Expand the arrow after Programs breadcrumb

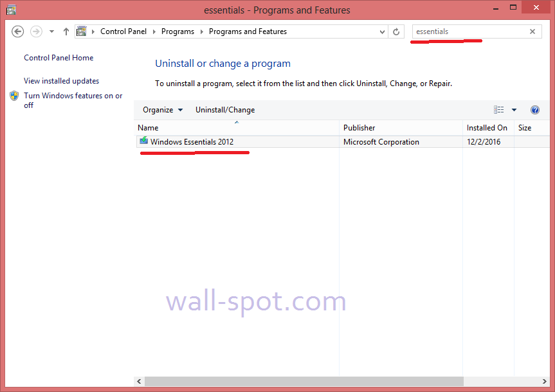click(202, 31)
